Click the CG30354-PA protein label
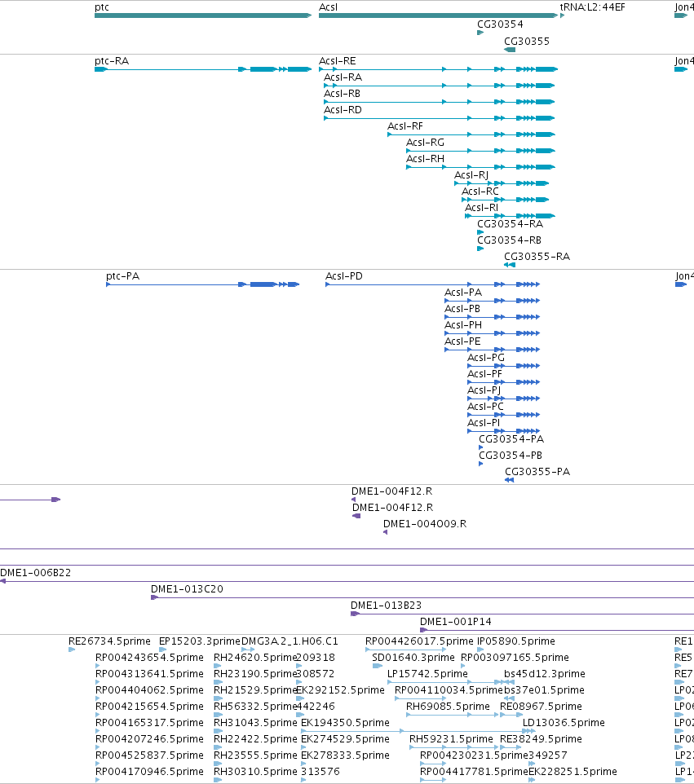 click(511, 439)
